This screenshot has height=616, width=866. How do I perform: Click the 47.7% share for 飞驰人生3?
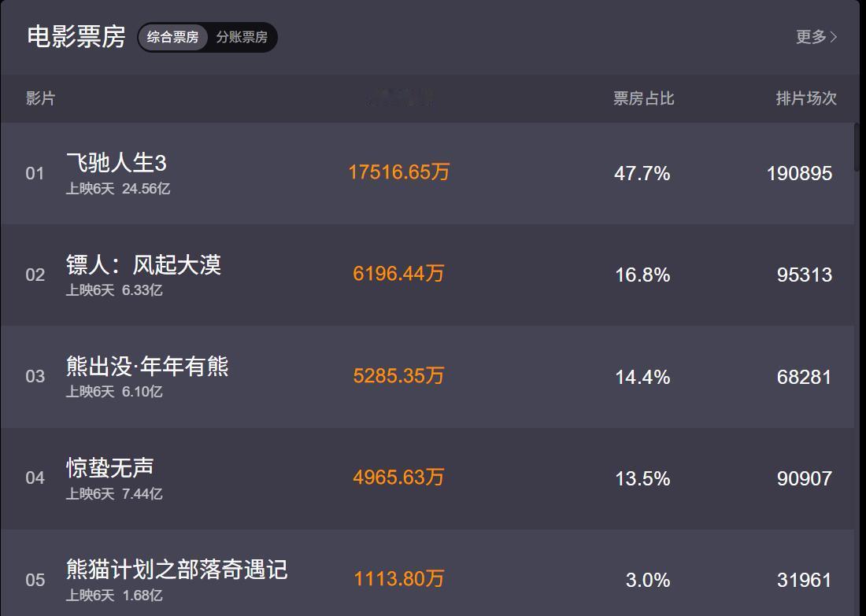click(643, 172)
